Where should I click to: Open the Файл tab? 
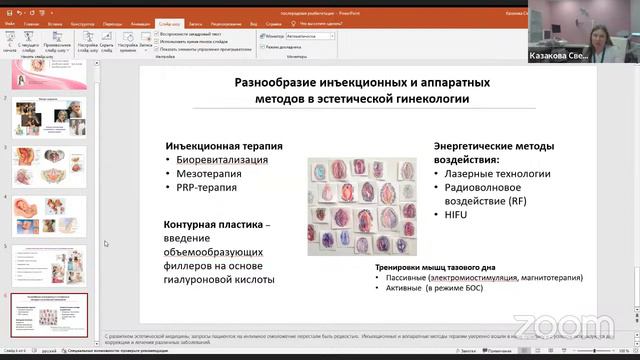coord(10,24)
